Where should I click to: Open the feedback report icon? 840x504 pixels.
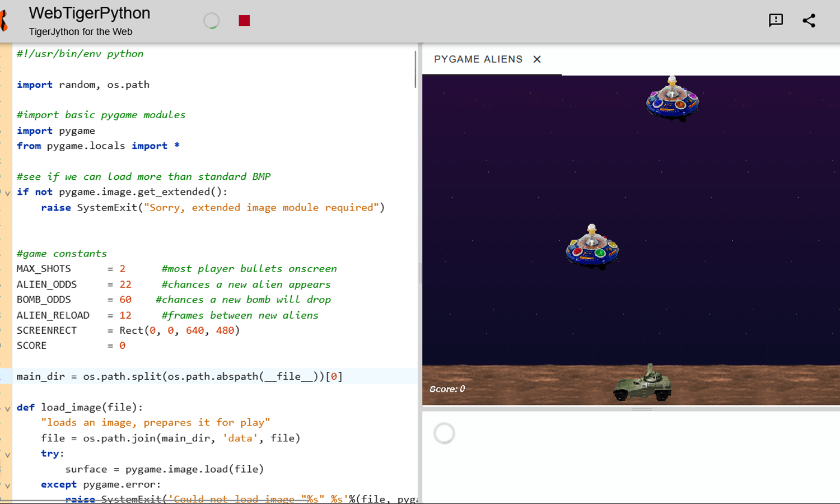[x=776, y=21]
